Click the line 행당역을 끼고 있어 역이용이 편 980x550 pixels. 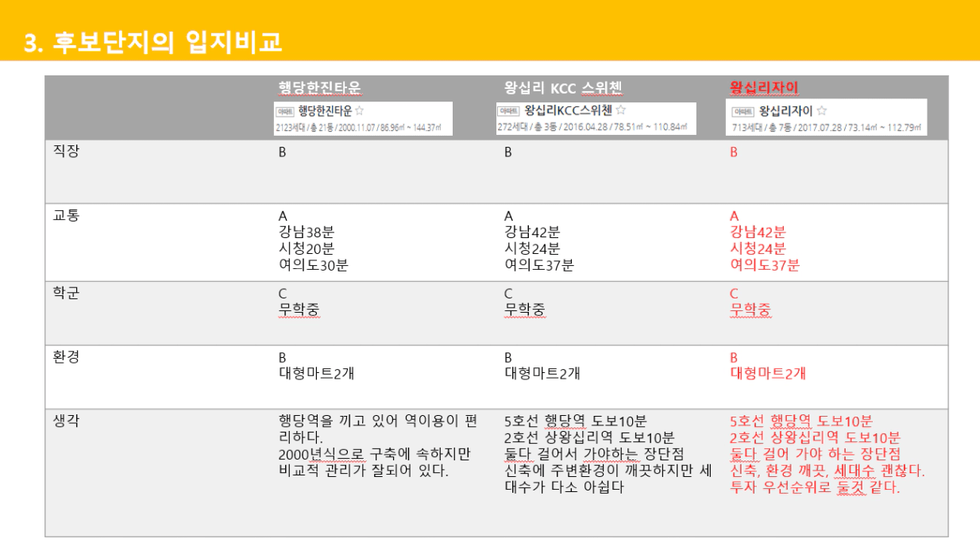377,421
